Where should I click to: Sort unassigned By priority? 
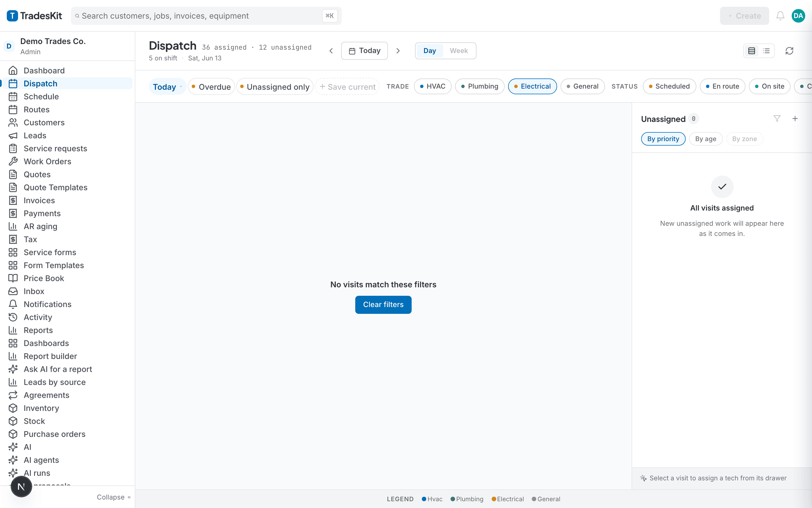coord(663,139)
